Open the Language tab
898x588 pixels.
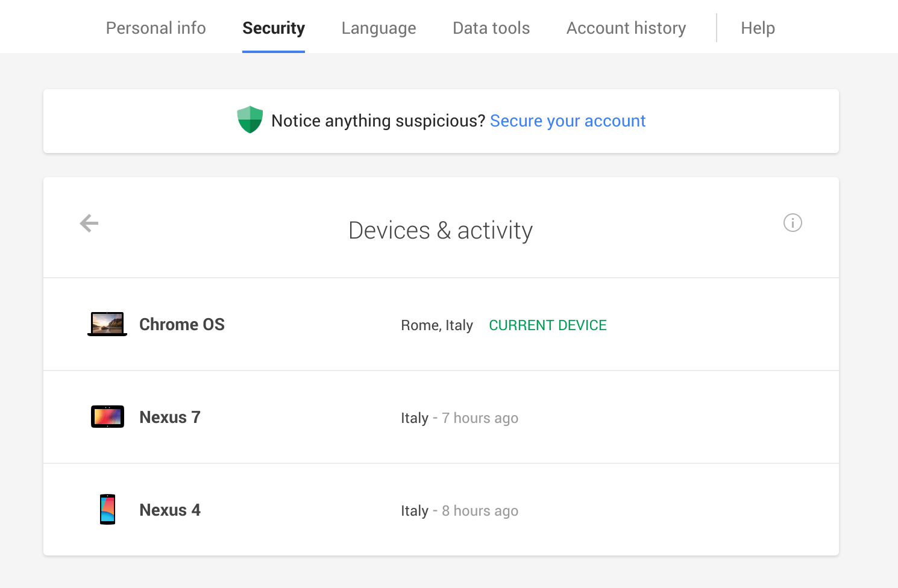click(x=378, y=28)
